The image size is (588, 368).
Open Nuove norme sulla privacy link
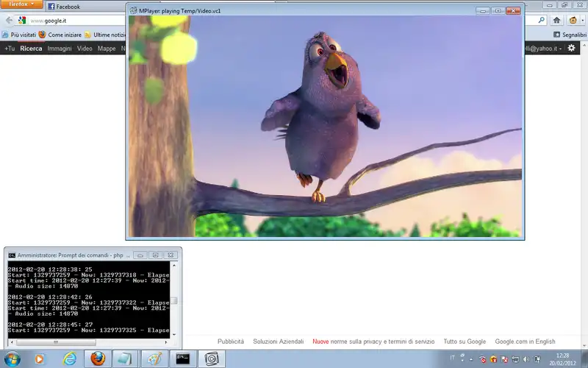pos(373,342)
